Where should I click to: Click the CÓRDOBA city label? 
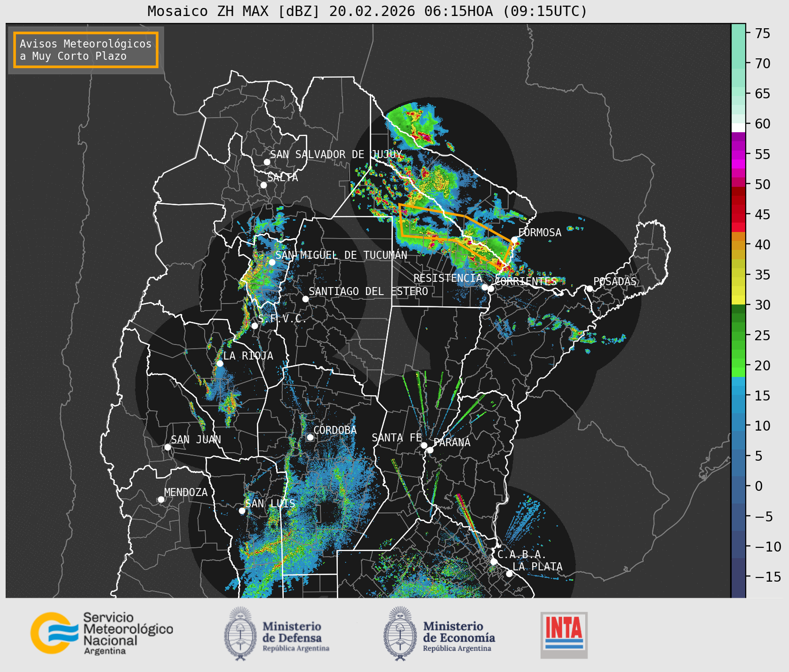click(335, 430)
